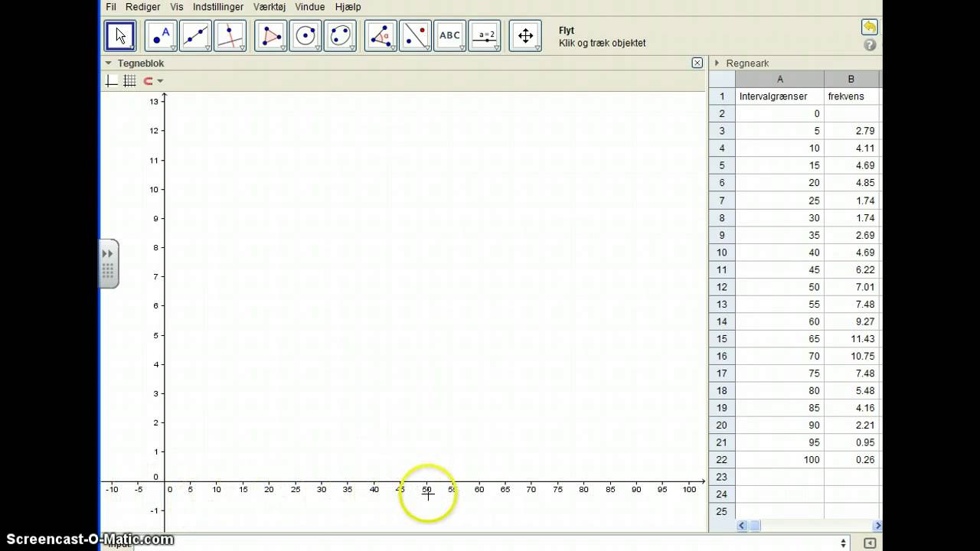Select the Angle tool
980x551 pixels.
point(381,36)
